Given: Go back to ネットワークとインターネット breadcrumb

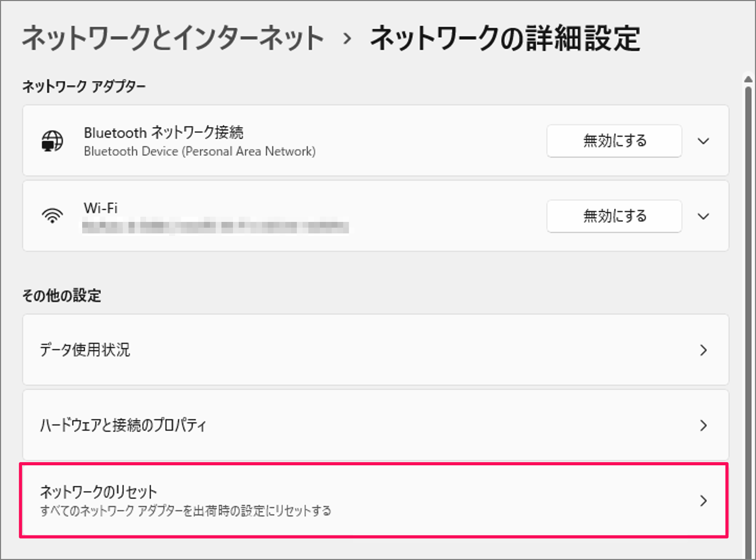Looking at the screenshot, I should tap(173, 39).
